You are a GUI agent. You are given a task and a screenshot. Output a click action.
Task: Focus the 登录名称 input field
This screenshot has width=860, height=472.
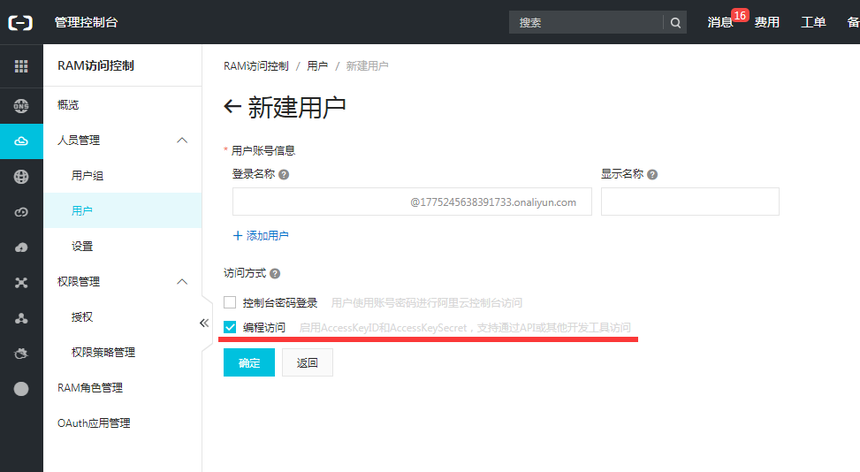(412, 202)
